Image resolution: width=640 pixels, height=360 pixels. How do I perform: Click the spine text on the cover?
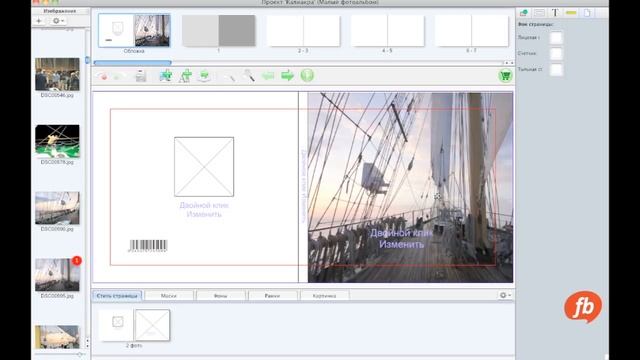click(x=303, y=186)
